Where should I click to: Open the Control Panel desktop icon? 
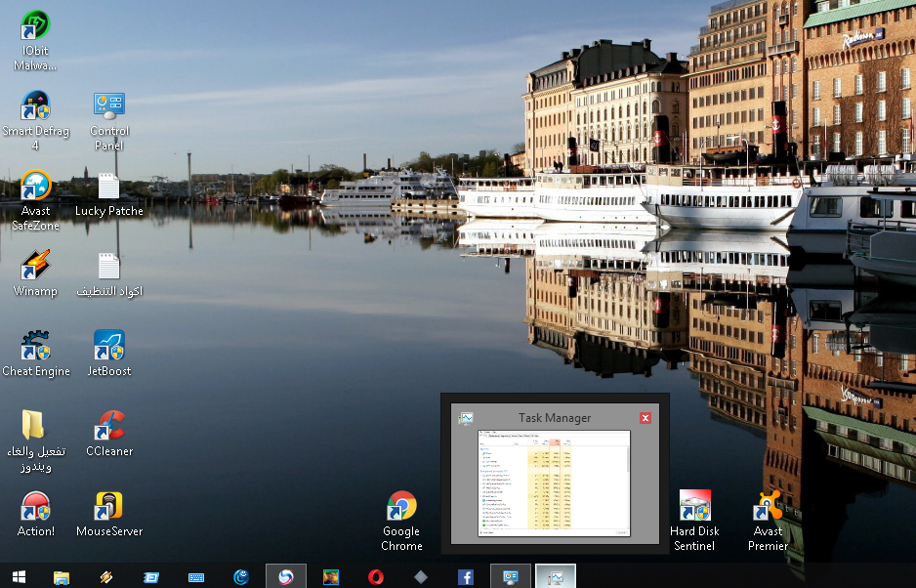tap(109, 106)
